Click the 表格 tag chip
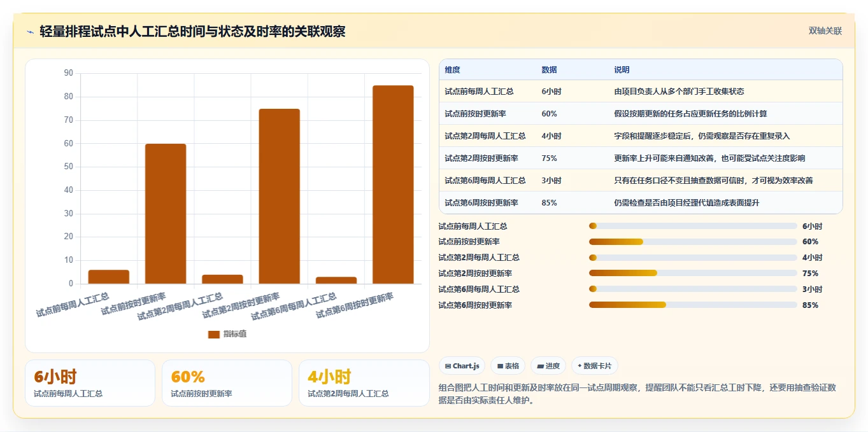 click(x=508, y=366)
